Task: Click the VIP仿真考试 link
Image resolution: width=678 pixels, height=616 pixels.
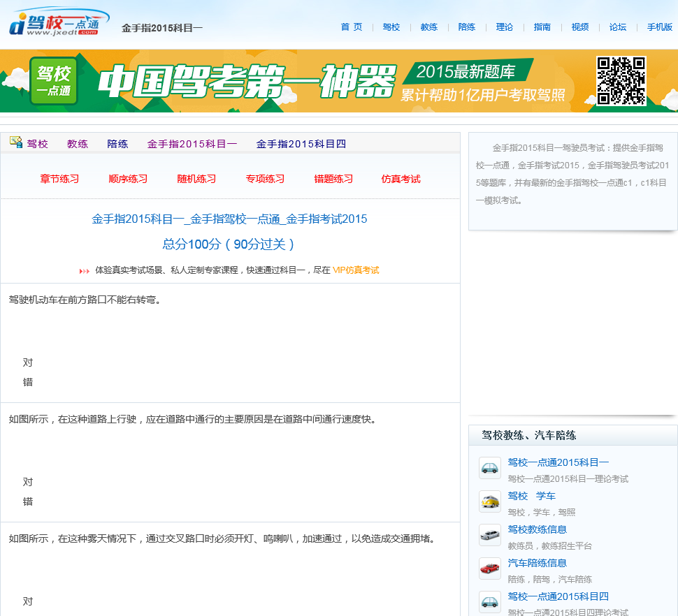Action: [356, 270]
